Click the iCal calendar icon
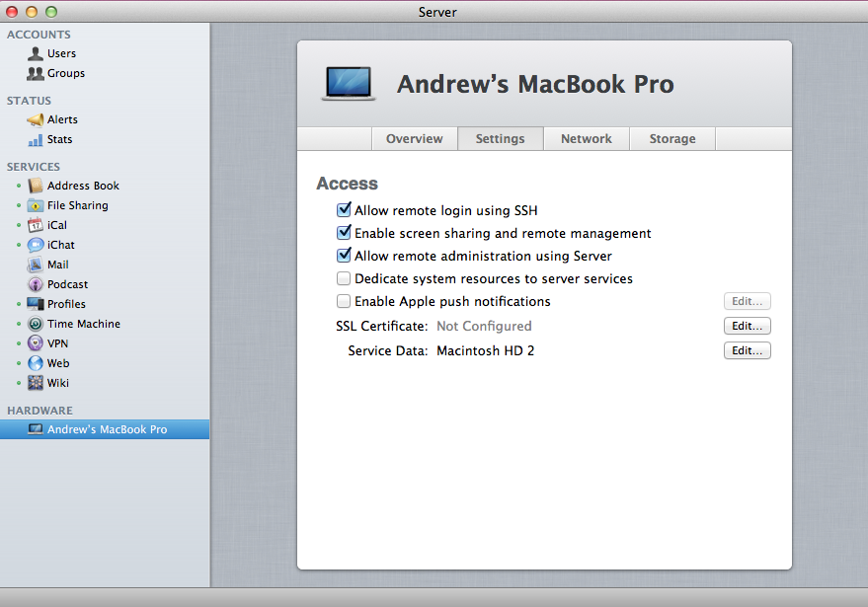This screenshot has width=868, height=607. [36, 225]
